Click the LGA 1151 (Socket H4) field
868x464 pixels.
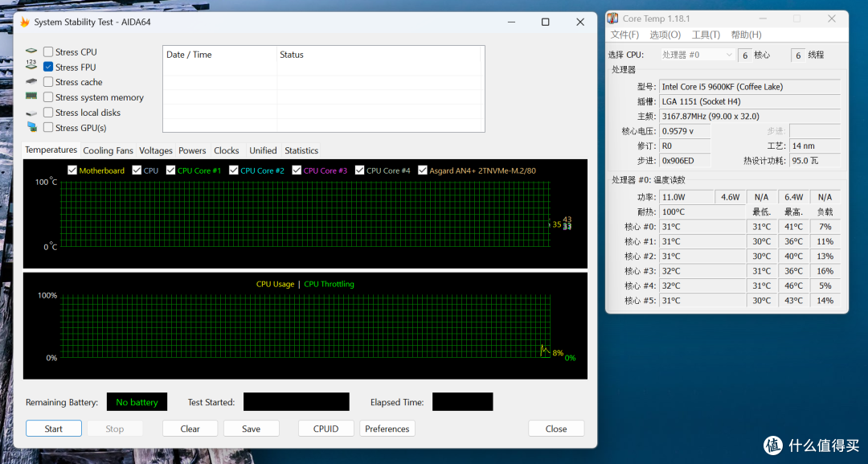pyautogui.click(x=750, y=101)
